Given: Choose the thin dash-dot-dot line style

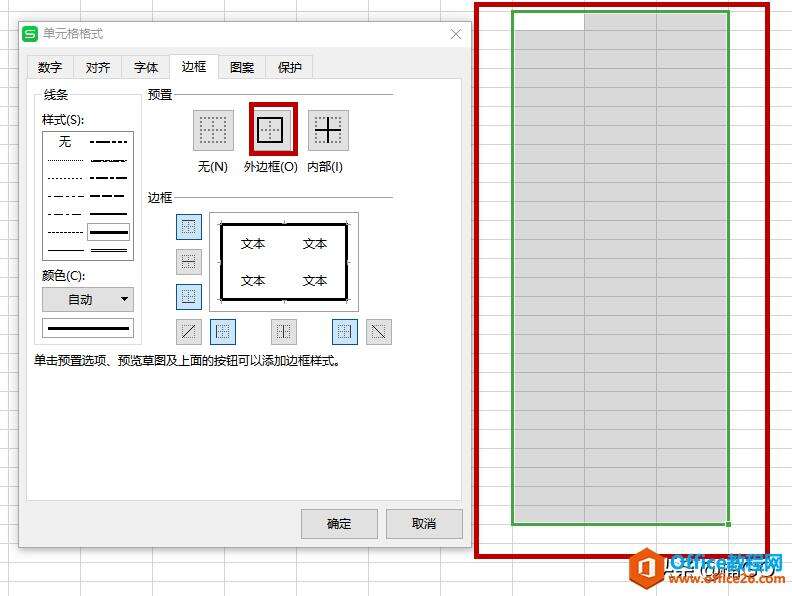Looking at the screenshot, I should coord(65,196).
